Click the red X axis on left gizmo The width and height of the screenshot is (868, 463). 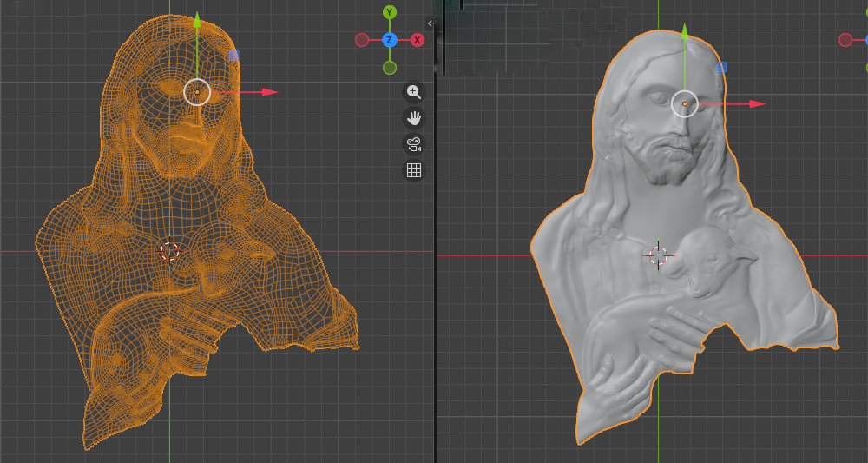coord(418,40)
